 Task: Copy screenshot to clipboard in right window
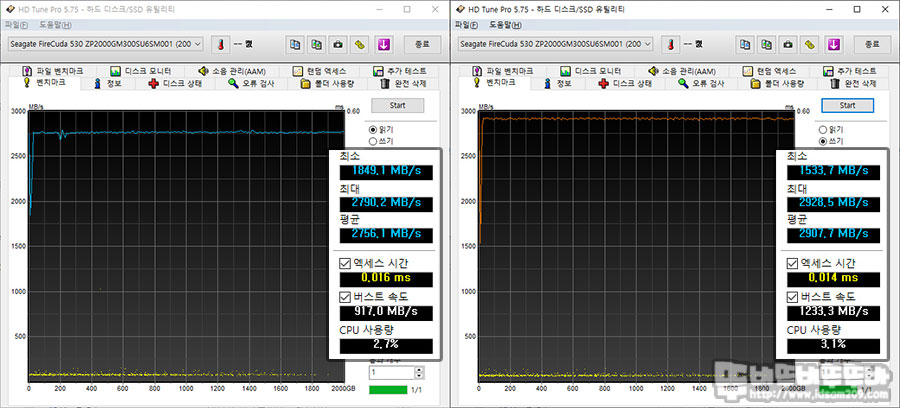767,44
